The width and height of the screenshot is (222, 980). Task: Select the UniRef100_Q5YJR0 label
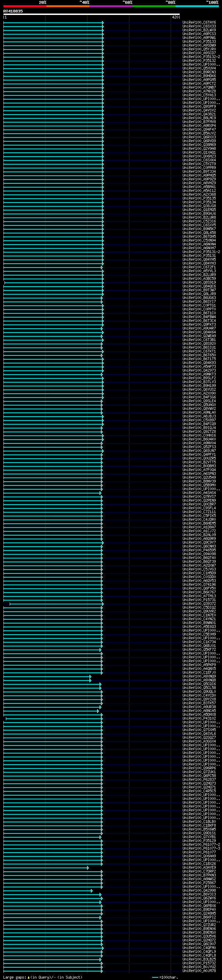coord(199,49)
